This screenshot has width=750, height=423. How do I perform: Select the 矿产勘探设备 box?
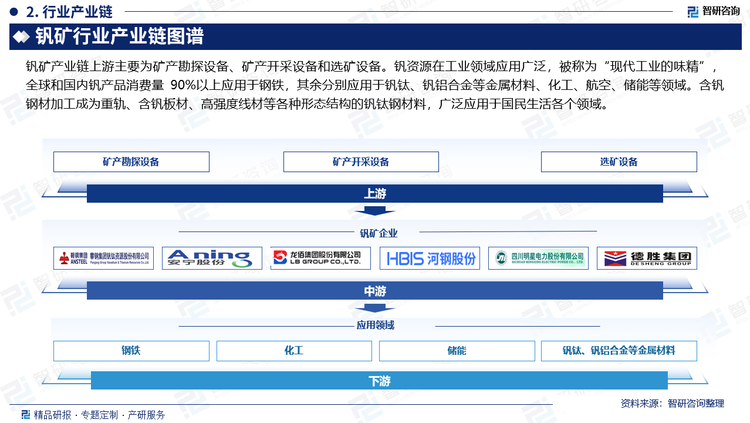point(131,162)
